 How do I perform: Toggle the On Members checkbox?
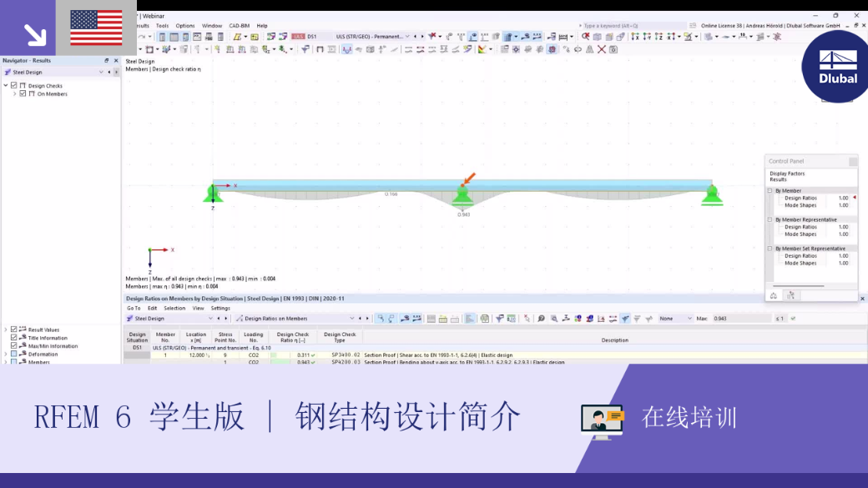coord(23,93)
